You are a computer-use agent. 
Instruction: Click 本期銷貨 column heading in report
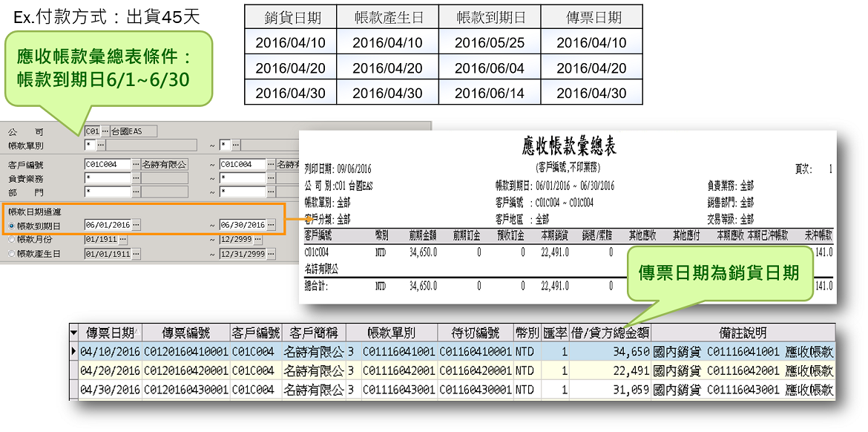tap(555, 236)
